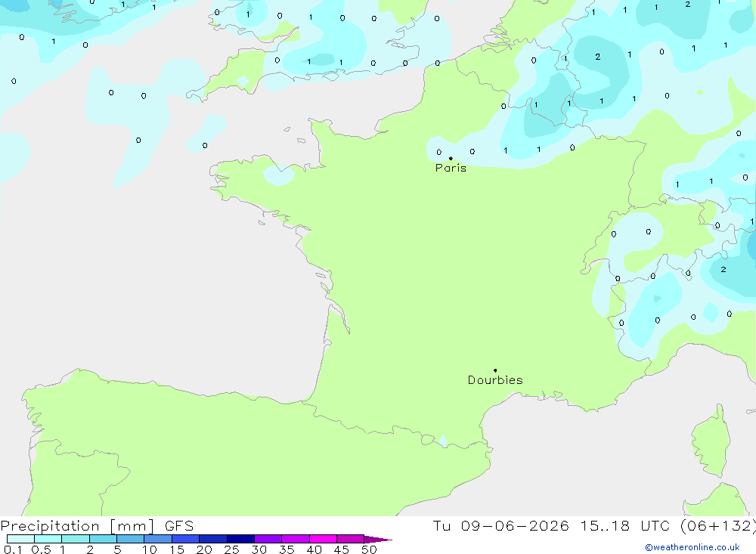Click the 2–5 mm legend color swatch
Screen dimensions: 756x554
pyautogui.click(x=103, y=539)
